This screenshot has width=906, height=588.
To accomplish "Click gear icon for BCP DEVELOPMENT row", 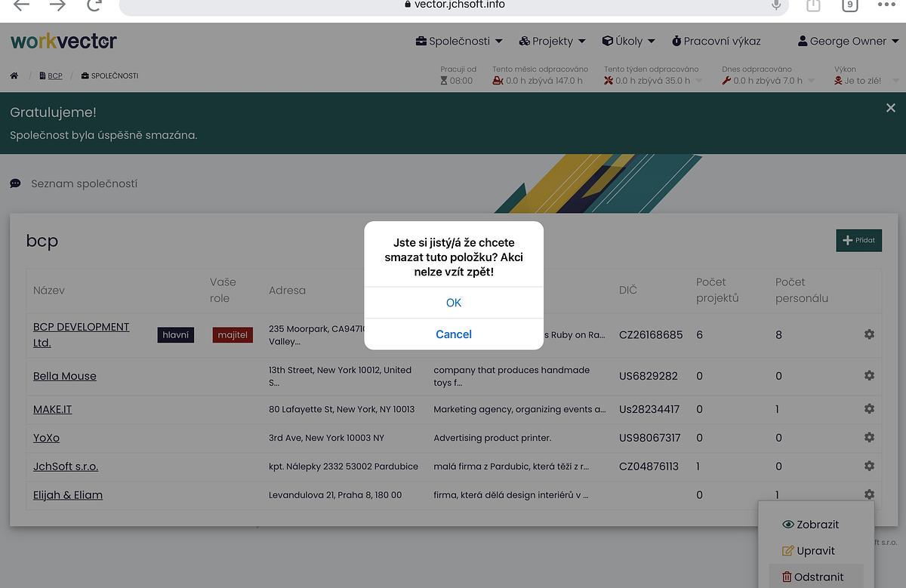I will (869, 334).
